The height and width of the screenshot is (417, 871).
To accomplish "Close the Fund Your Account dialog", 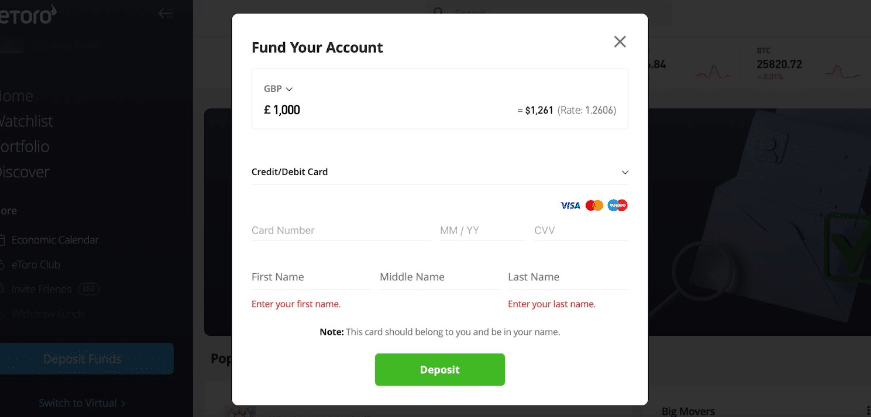I will [620, 42].
